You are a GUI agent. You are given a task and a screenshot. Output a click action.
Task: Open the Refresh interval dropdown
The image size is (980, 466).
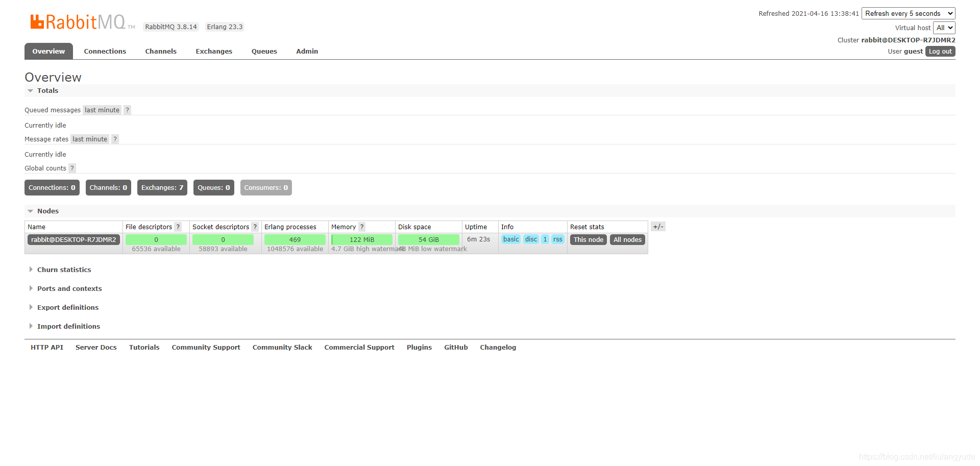point(909,14)
